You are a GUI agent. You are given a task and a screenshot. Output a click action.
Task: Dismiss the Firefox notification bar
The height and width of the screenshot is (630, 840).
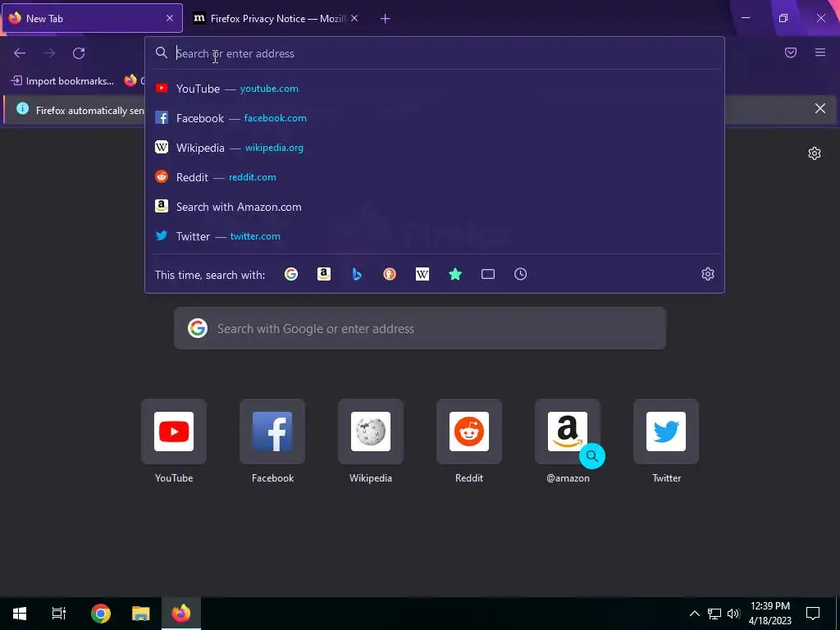[820, 108]
